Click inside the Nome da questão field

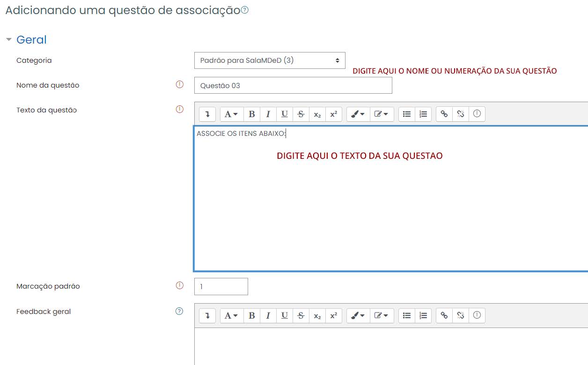click(x=293, y=85)
